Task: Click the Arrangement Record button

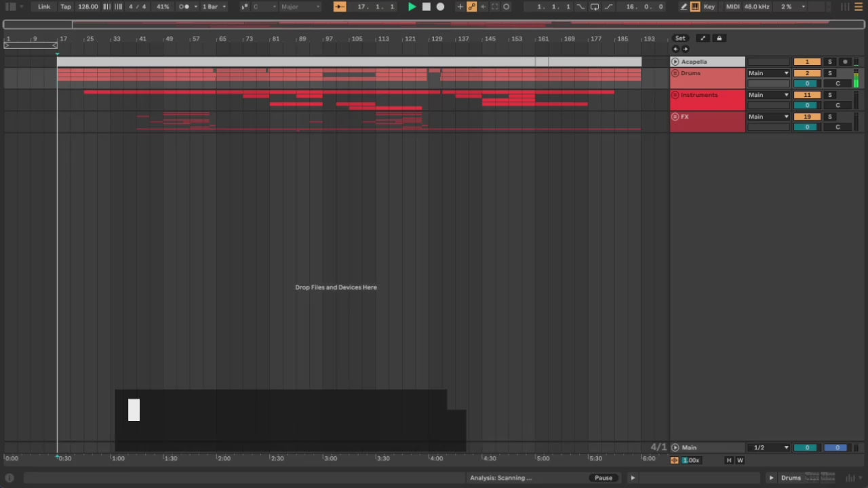Action: [440, 7]
